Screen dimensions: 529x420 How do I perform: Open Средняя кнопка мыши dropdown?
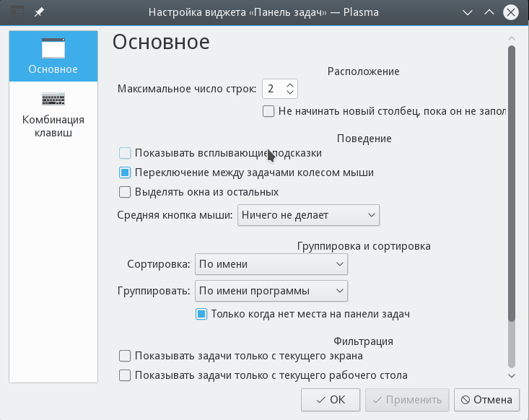coord(308,215)
